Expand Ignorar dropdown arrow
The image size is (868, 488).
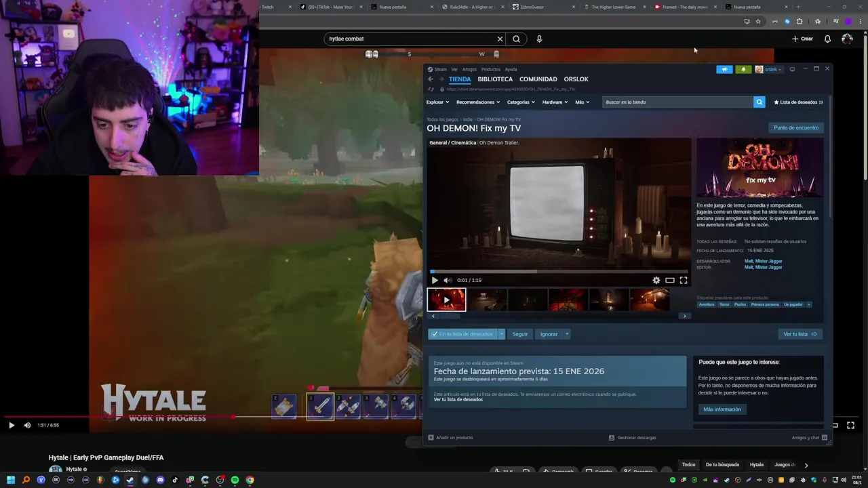(x=567, y=334)
